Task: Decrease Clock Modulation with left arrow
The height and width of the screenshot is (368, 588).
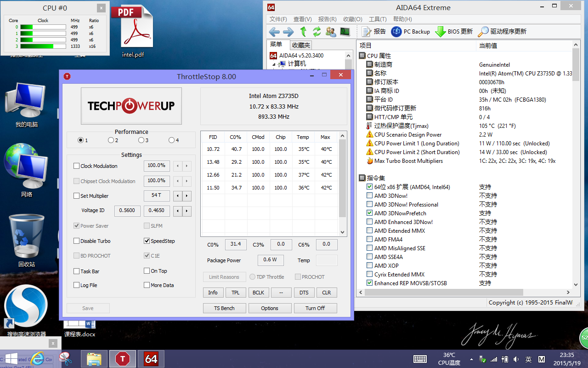Action: pos(178,166)
